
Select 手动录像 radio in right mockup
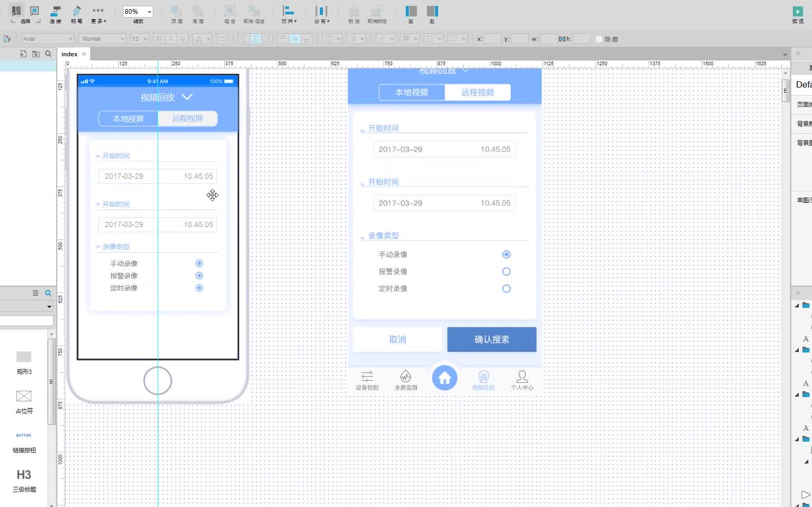[507, 254]
